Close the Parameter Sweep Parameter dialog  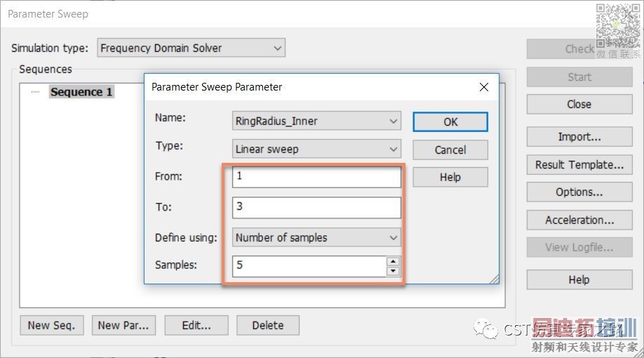tap(483, 87)
